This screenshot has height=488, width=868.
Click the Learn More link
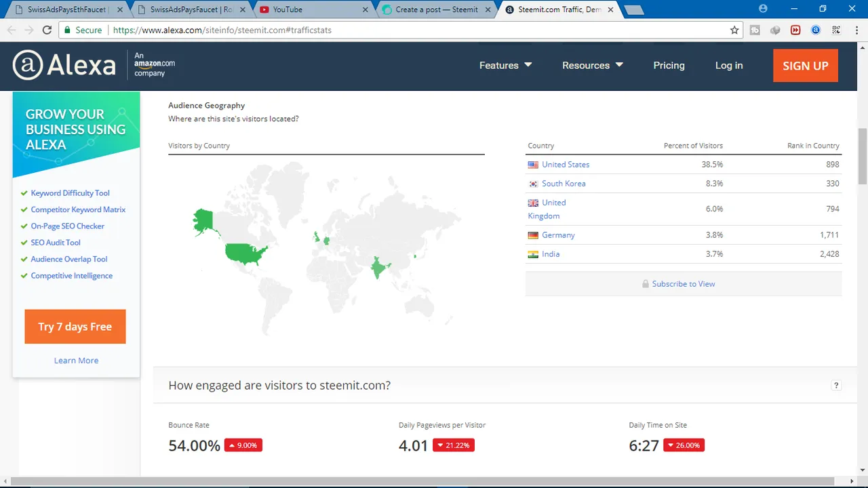coord(76,361)
